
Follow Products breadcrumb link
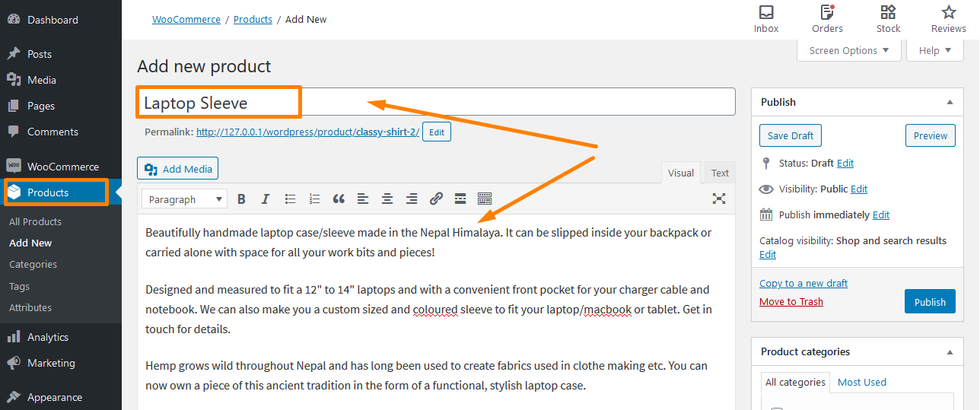[x=253, y=19]
